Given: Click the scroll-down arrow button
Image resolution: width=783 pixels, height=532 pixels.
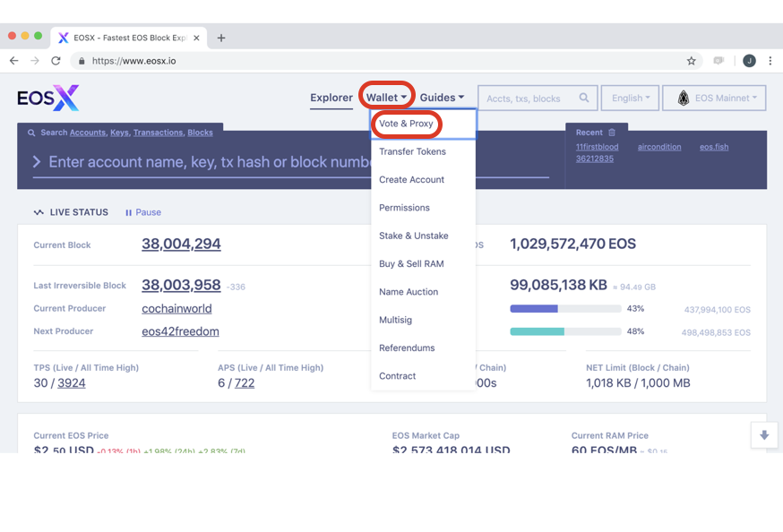Looking at the screenshot, I should point(764,434).
